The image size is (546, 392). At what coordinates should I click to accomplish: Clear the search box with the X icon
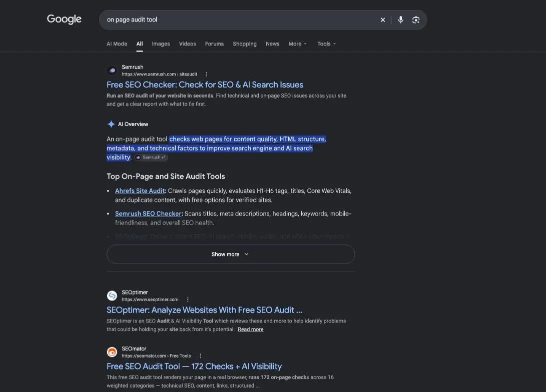383,20
